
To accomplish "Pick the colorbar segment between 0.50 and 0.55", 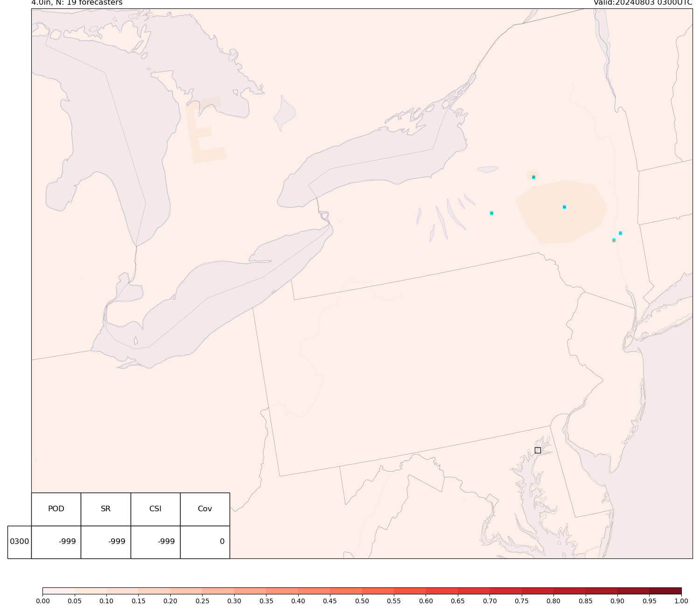I will tap(378, 591).
